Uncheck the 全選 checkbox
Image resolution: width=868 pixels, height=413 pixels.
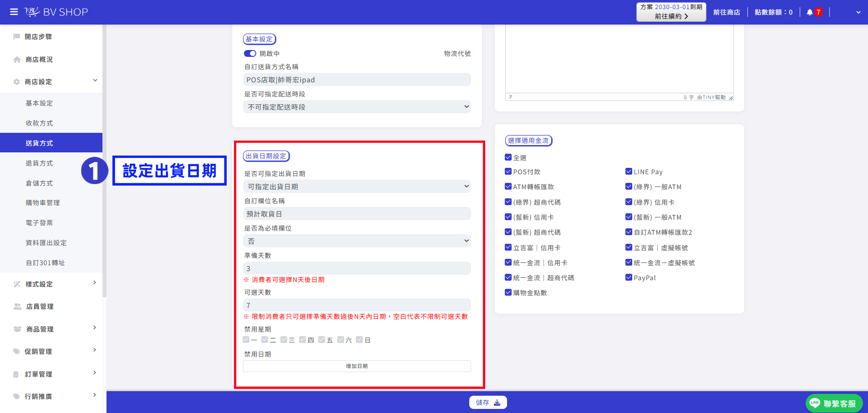(x=508, y=157)
